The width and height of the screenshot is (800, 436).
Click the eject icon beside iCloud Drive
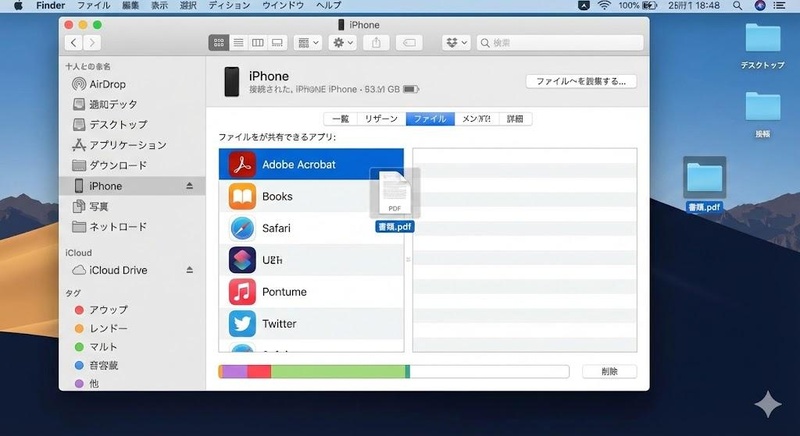(189, 270)
